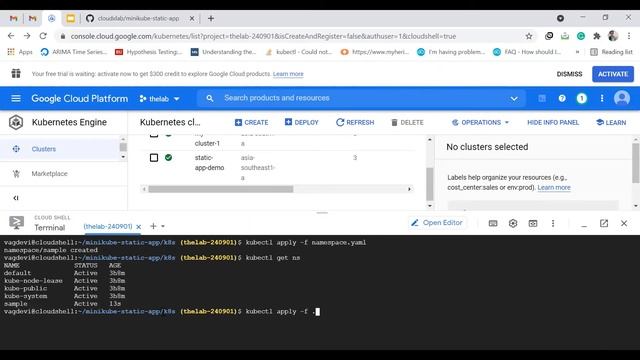Open notifications badge showing 1
This screenshot has width=640, height=360.
(582, 98)
